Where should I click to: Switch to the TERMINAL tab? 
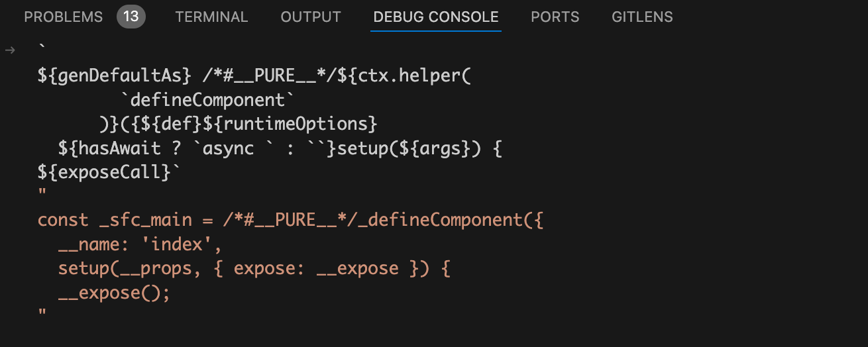click(211, 17)
